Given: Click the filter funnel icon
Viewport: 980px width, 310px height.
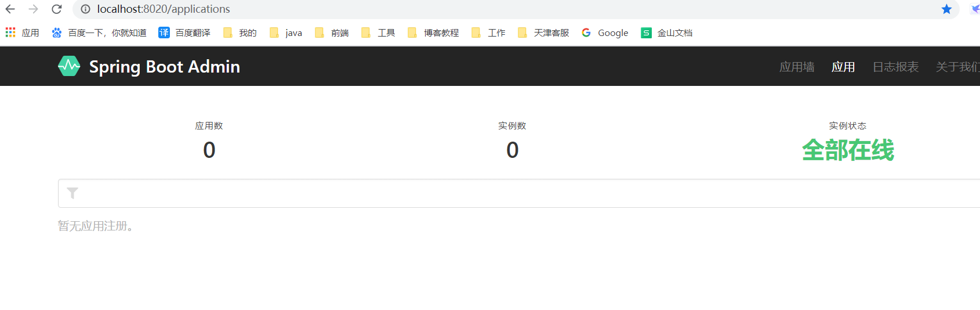Looking at the screenshot, I should pyautogui.click(x=72, y=193).
